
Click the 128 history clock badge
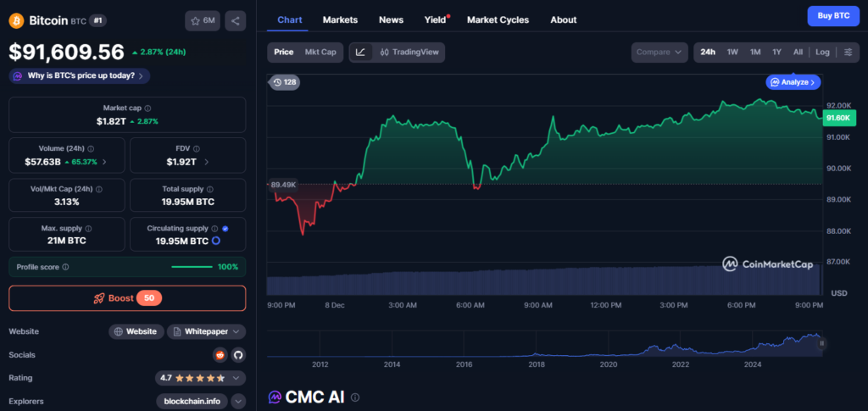click(x=285, y=82)
